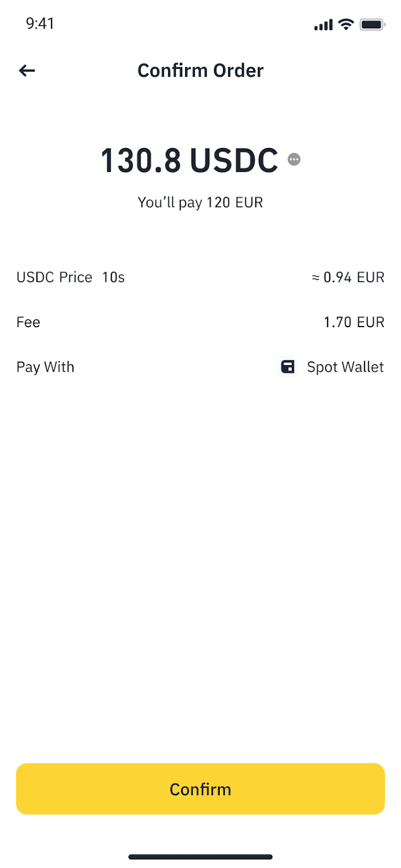Tap the Confirm Order page title
The image size is (401, 868).
[x=200, y=71]
